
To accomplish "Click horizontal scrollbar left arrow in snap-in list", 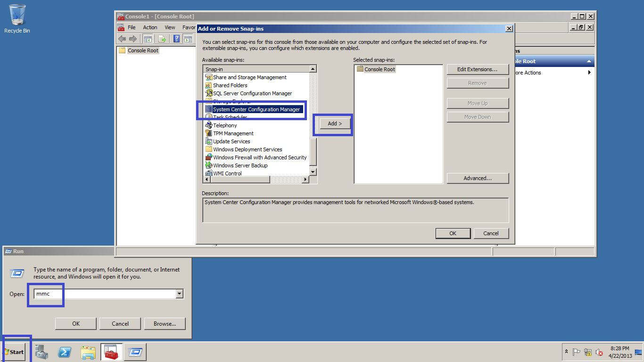I will pos(207,180).
